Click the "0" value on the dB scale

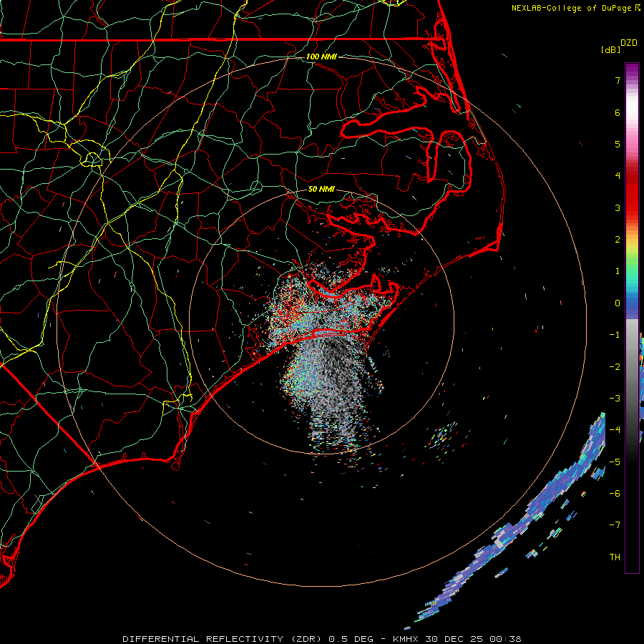[x=618, y=303]
